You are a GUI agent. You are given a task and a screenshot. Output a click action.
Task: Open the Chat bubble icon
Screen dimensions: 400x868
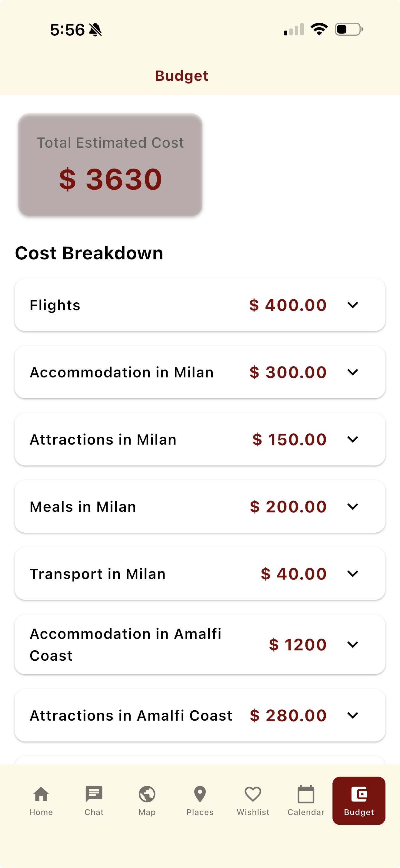(x=94, y=794)
